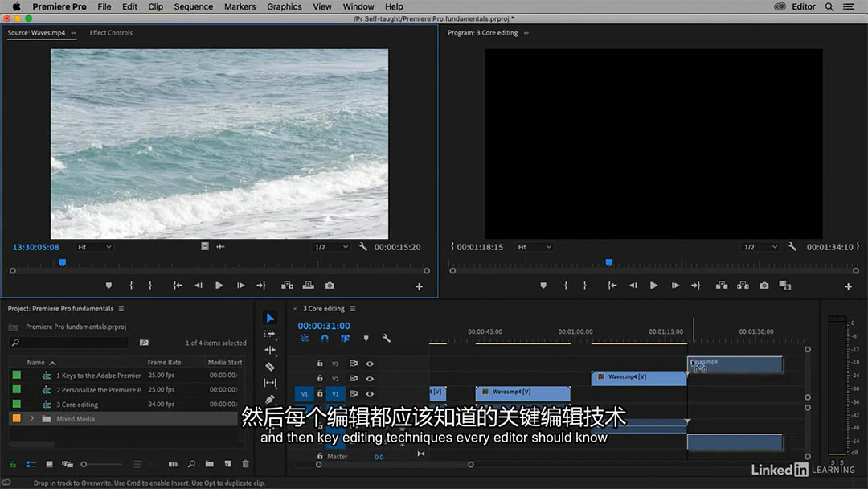Select the Ripple Edit tool
868x489 pixels.
coord(269,350)
